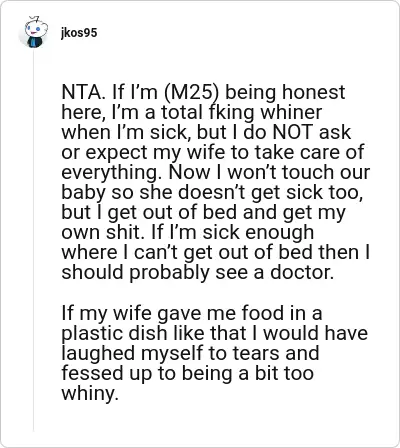Click the phrase "own shit." in the comment
Viewport: 400px width, 448px height.
tap(103, 232)
